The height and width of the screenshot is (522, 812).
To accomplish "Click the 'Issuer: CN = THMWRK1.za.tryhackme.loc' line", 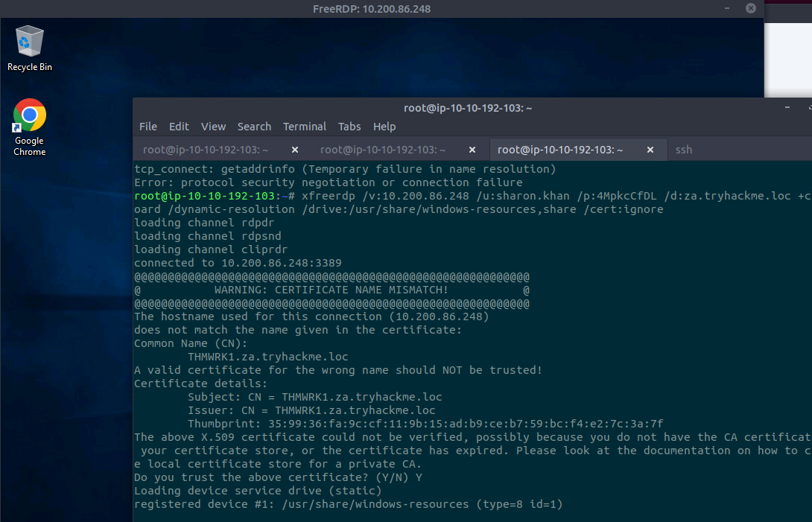I will point(311,410).
